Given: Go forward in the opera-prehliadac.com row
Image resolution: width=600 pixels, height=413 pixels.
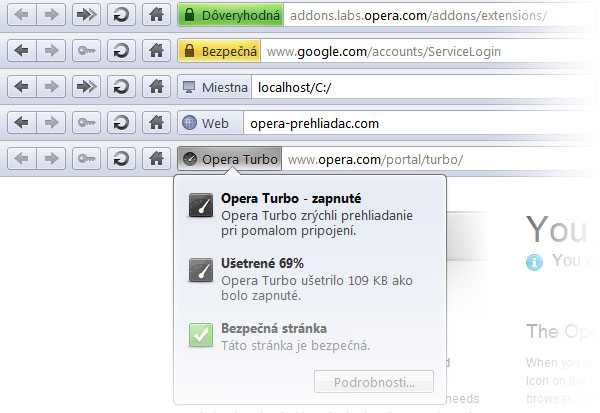Looking at the screenshot, I should click(x=51, y=122).
